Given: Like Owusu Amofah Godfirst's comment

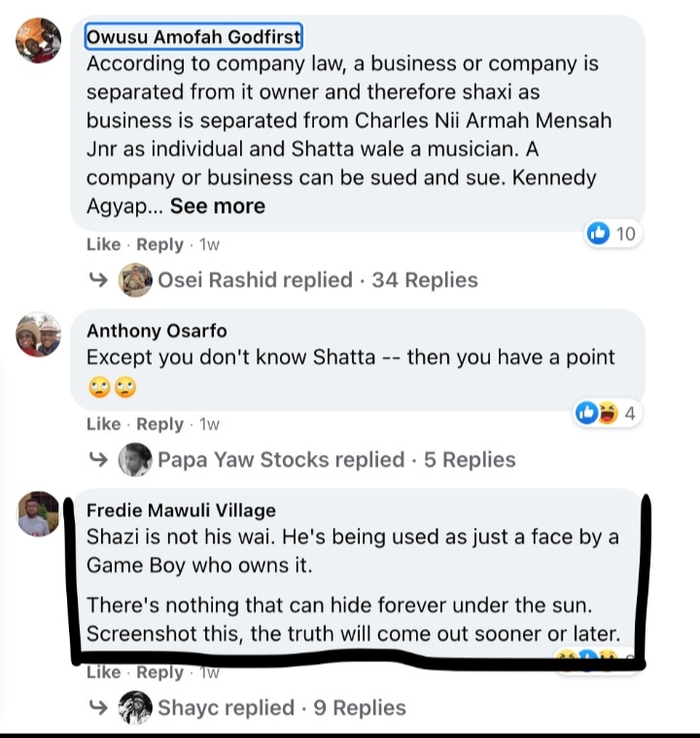Looking at the screenshot, I should 103,244.
